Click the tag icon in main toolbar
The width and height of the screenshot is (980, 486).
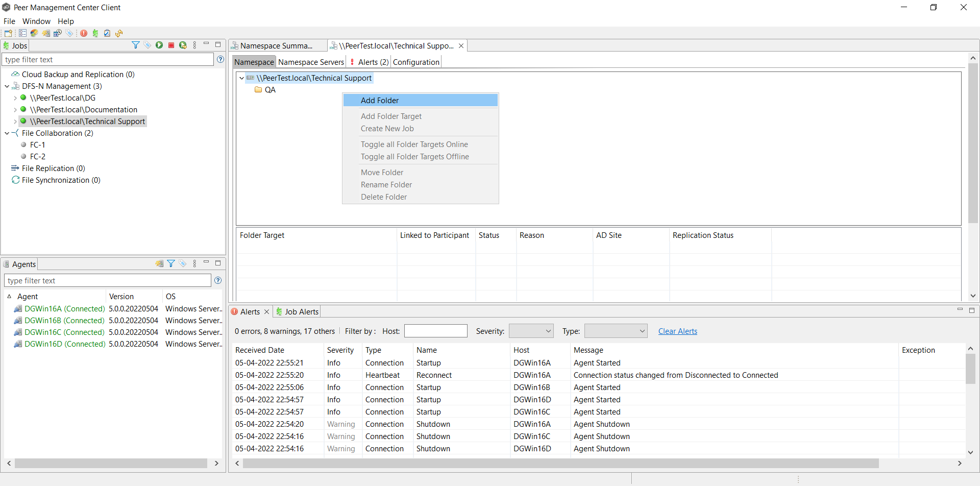click(69, 33)
